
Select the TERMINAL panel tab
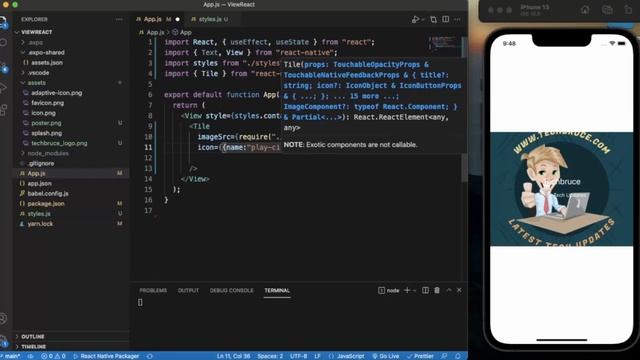coord(277,291)
